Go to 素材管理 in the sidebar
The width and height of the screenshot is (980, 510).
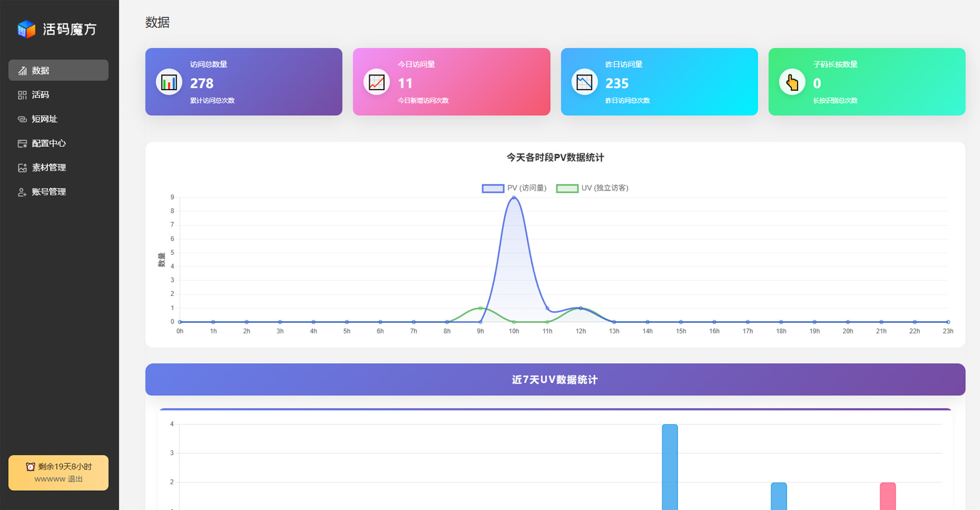tap(49, 168)
